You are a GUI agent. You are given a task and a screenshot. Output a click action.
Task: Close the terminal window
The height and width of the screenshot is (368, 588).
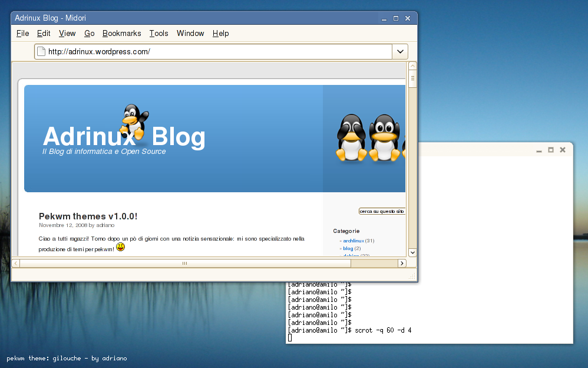(563, 150)
